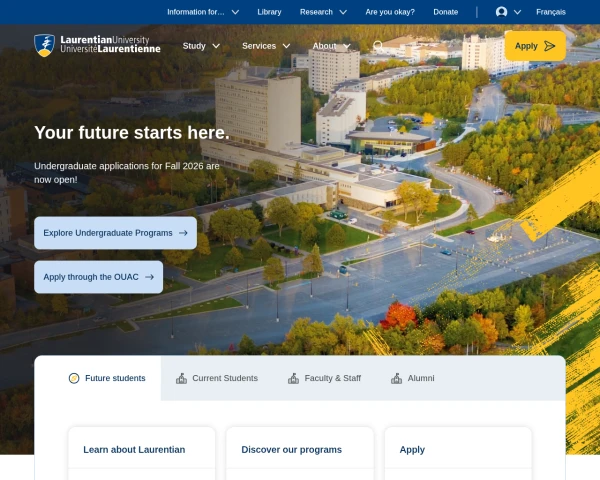Expand the Research dropdown chevron
This screenshot has height=480, width=600.
pos(343,12)
